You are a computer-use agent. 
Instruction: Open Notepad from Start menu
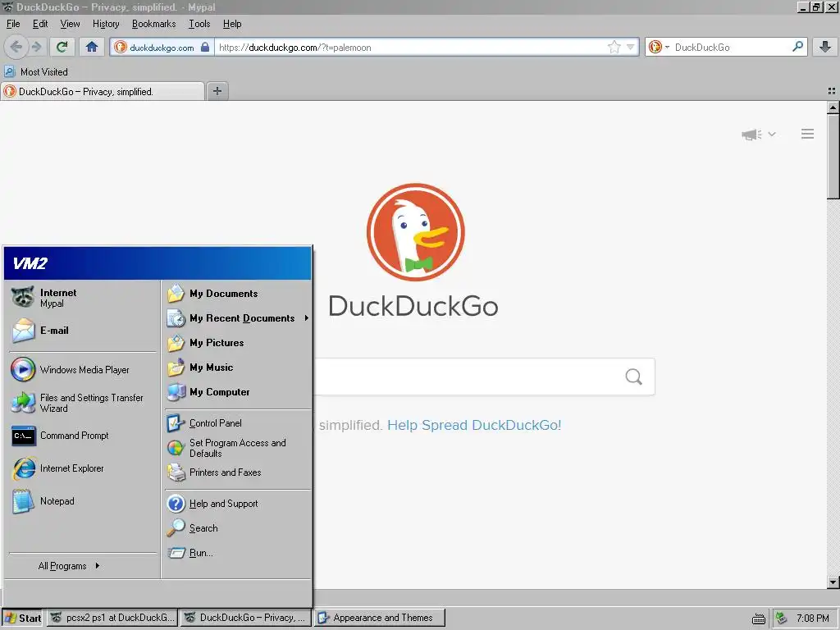click(82, 501)
